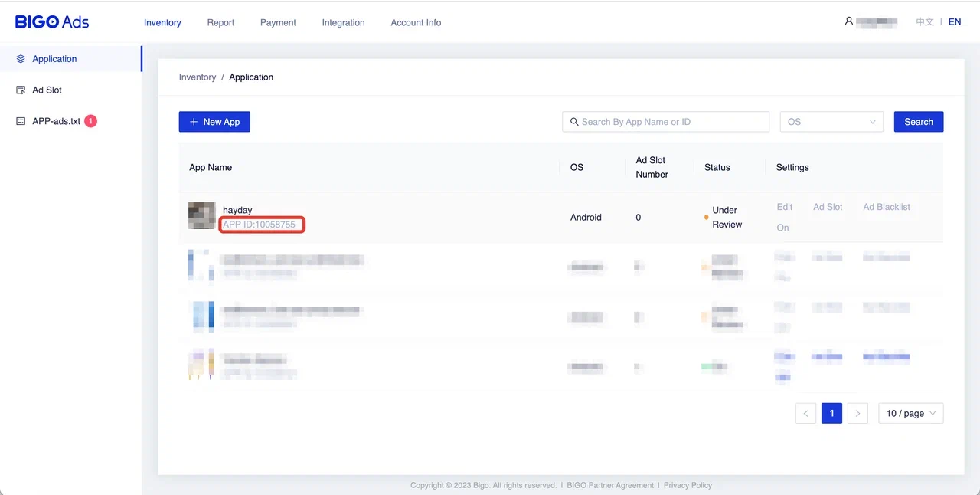This screenshot has height=495, width=980.
Task: Go to next page arrow
Action: (x=857, y=414)
